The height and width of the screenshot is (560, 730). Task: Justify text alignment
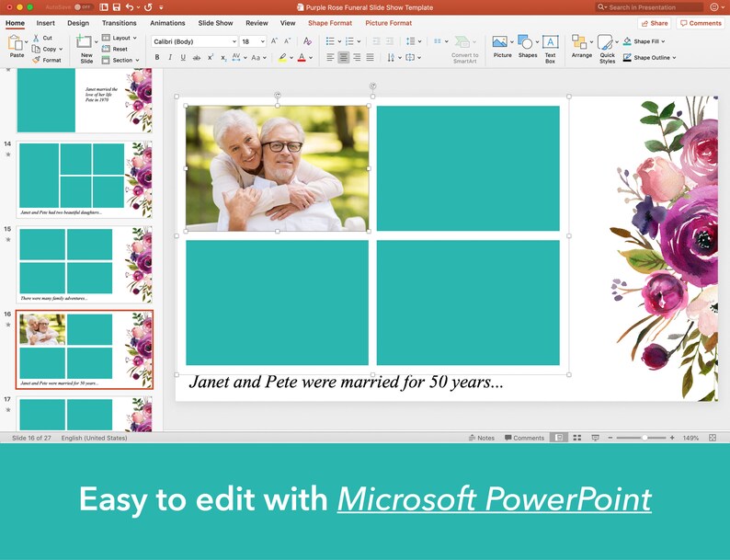click(x=371, y=57)
